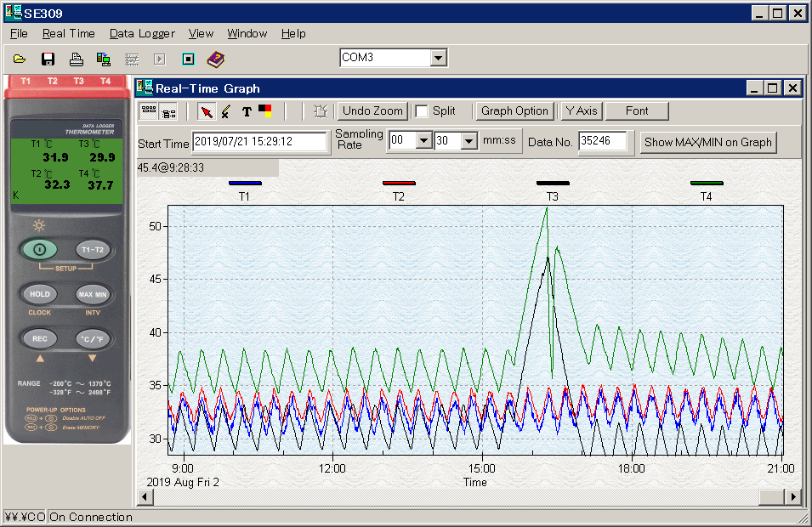Screen dimensions: 812x527
Task: Click the black T3 legend swatch
Action: (x=553, y=183)
